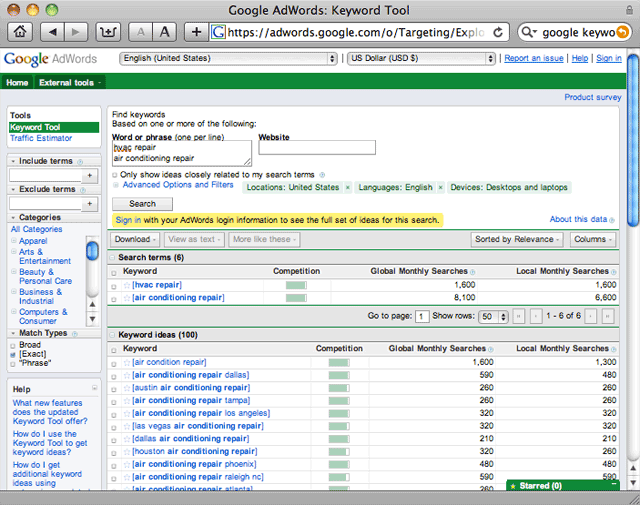The image size is (640, 505).
Task: Expand the Apparel category
Action: 13,241
